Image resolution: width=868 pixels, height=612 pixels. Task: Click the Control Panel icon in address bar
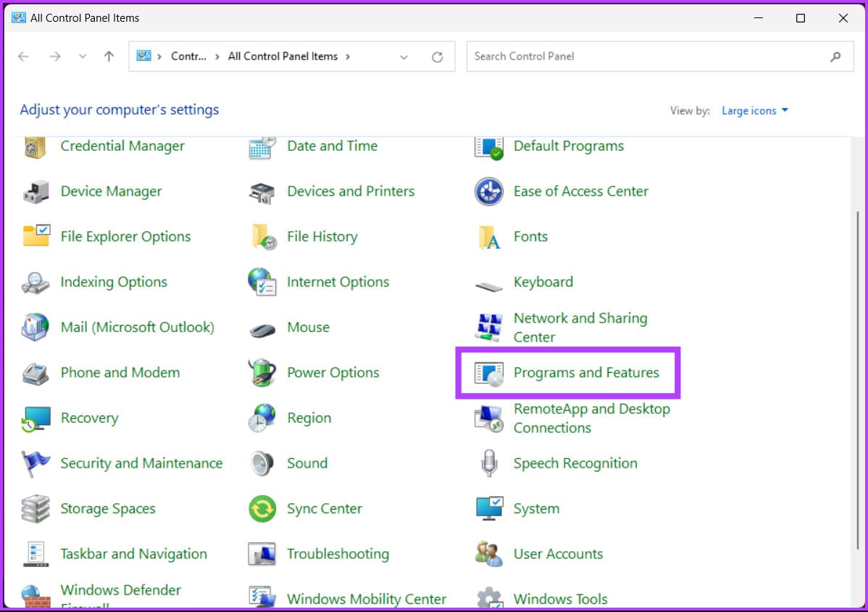pyautogui.click(x=144, y=56)
